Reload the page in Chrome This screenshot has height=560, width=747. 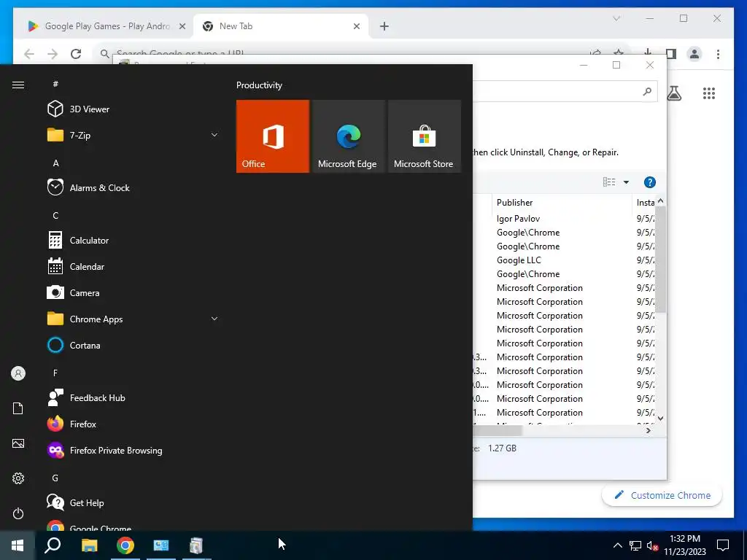(x=76, y=54)
